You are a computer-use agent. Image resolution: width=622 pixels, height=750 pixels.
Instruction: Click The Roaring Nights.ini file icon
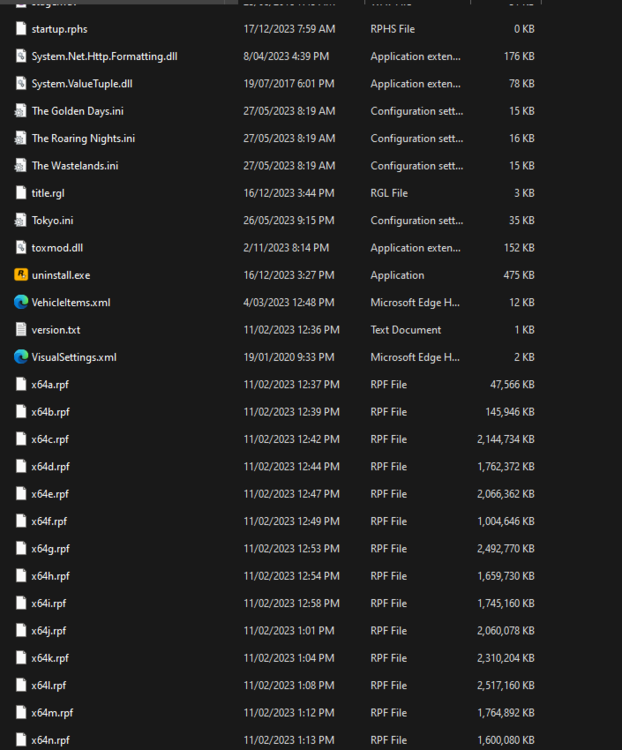(x=21, y=138)
